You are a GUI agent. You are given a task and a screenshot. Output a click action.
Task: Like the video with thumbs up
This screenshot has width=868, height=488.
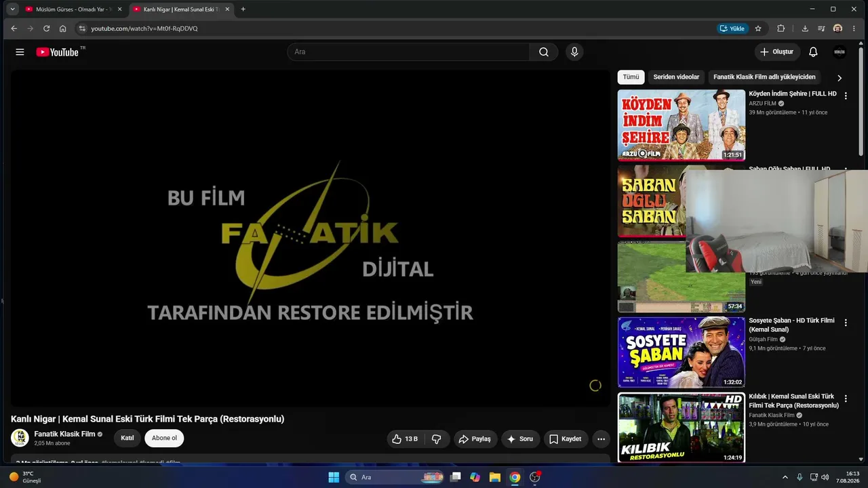(404, 439)
